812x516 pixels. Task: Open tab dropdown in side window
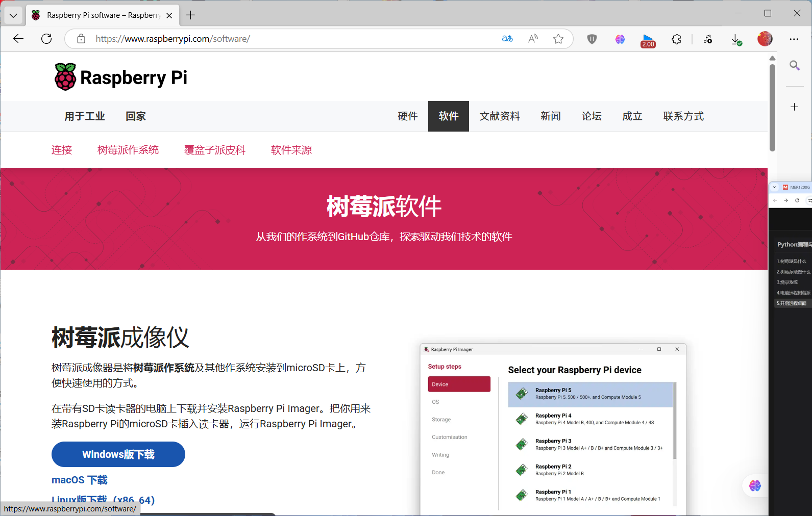click(x=774, y=187)
